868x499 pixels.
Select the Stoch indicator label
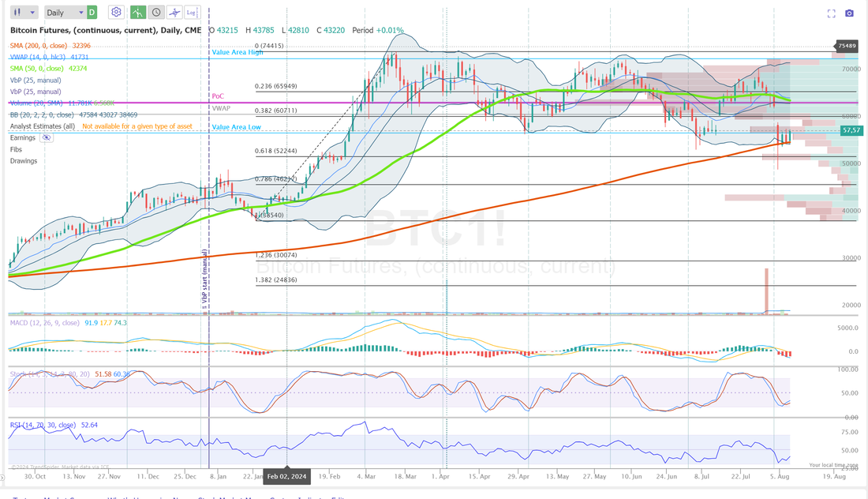pos(50,374)
